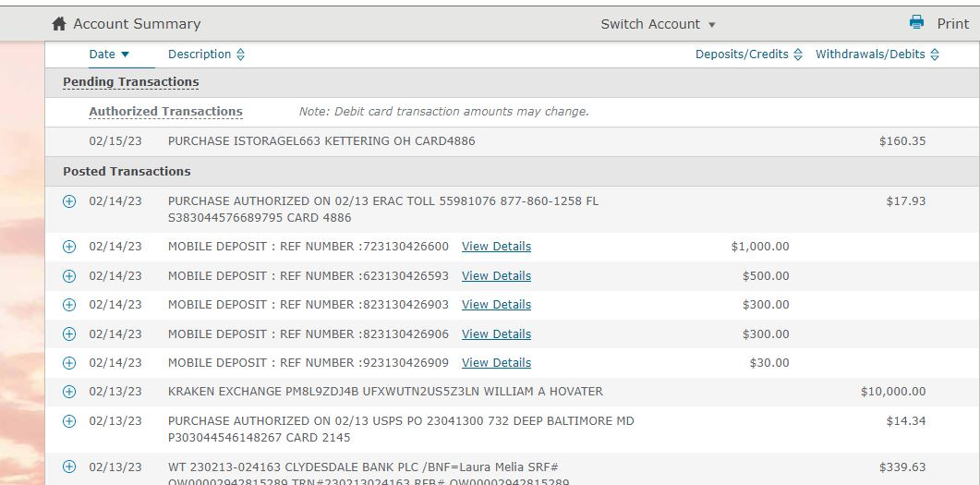
Task: Expand the USPS PO purchase row
Action: [x=69, y=421]
